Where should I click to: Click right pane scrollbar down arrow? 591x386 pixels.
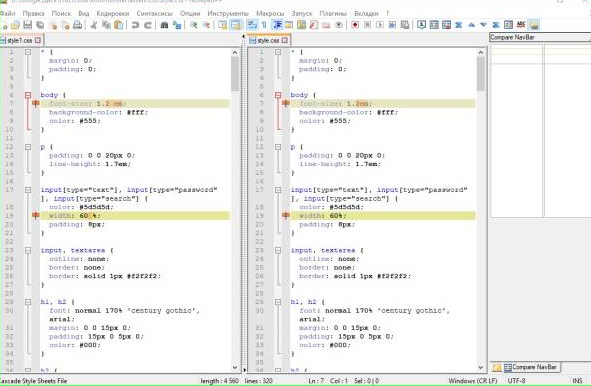click(x=481, y=367)
